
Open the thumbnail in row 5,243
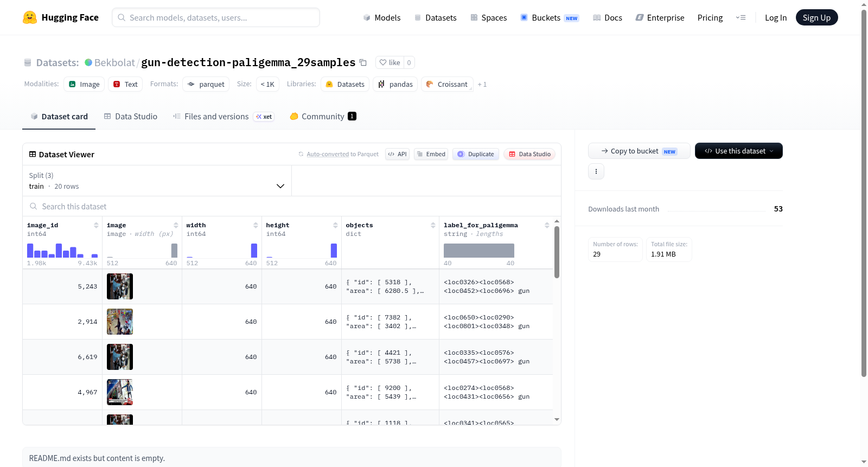click(x=120, y=286)
